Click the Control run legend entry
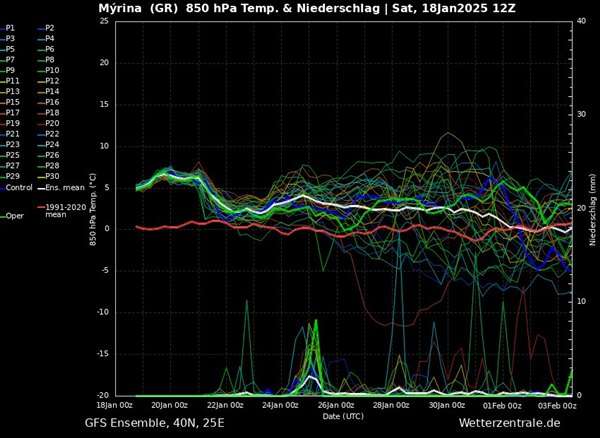 (18, 187)
